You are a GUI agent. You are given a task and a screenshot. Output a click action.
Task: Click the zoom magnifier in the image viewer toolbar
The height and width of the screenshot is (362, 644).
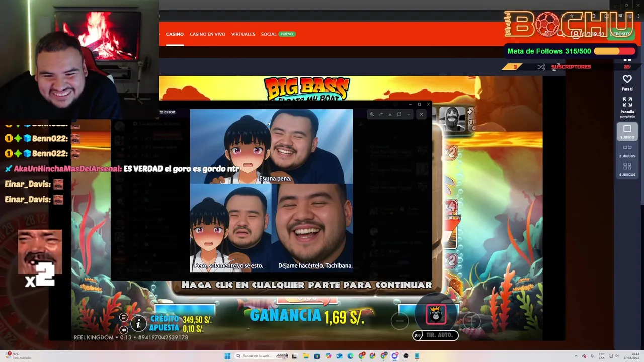pos(372,114)
